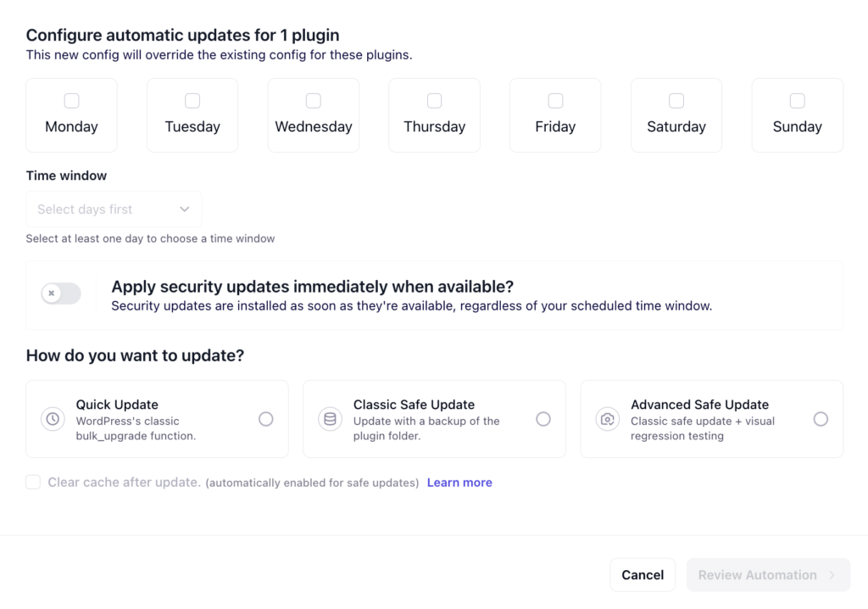The height and width of the screenshot is (609, 868).
Task: Select the Quick Update radio button
Action: [x=265, y=419]
